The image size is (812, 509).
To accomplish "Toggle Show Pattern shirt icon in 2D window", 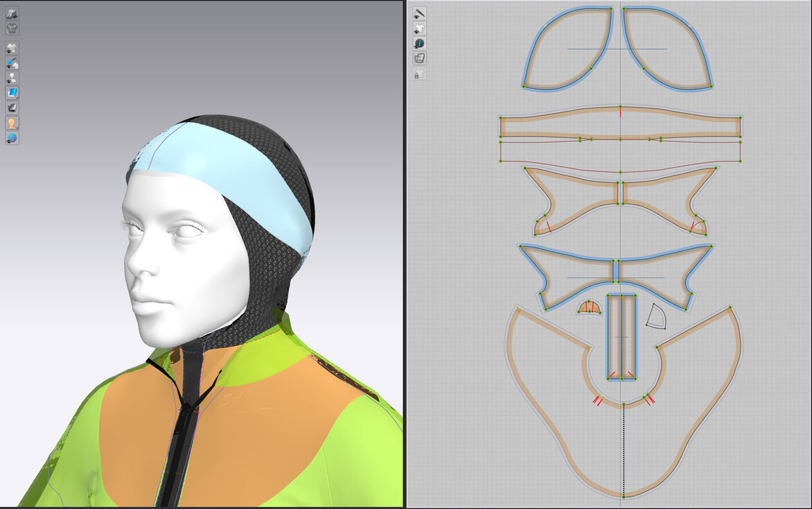I will click(419, 28).
